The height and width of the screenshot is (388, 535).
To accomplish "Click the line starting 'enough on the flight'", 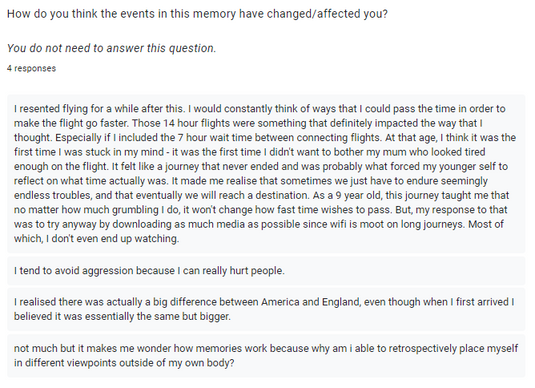I will coord(261,167).
